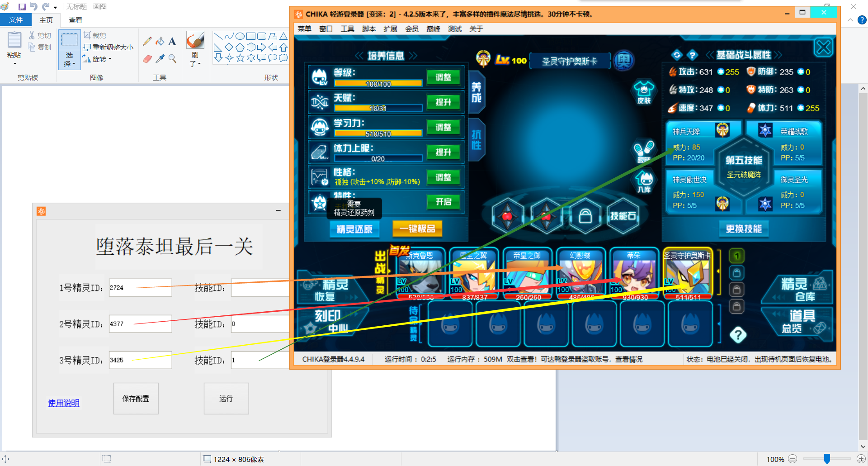This screenshot has height=466, width=868.
Task: Select the 圣灵守护奥斯卡 pet card
Action: (x=688, y=274)
